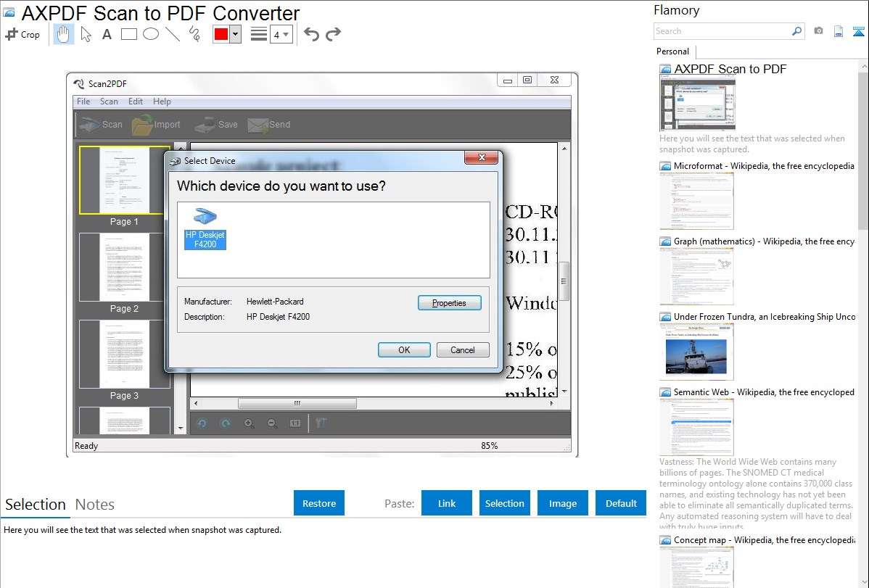Click the zoom out magnifier icon

point(271,423)
